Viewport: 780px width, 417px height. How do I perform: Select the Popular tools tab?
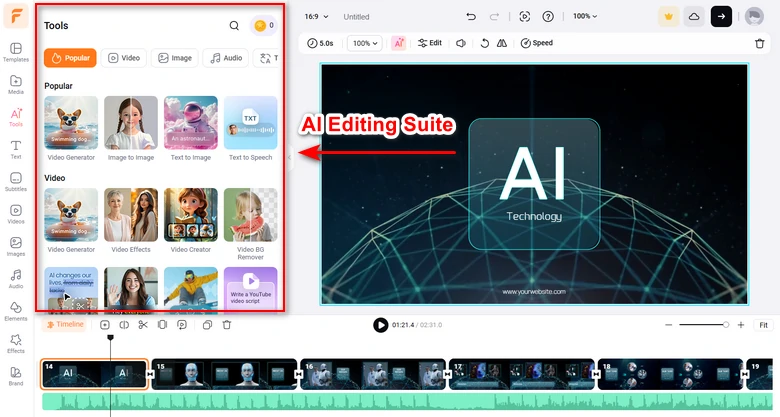point(70,58)
